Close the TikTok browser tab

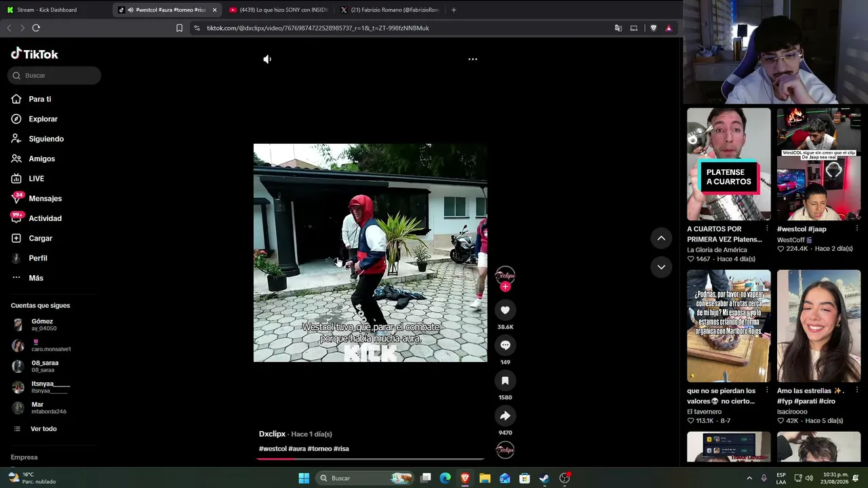[214, 9]
